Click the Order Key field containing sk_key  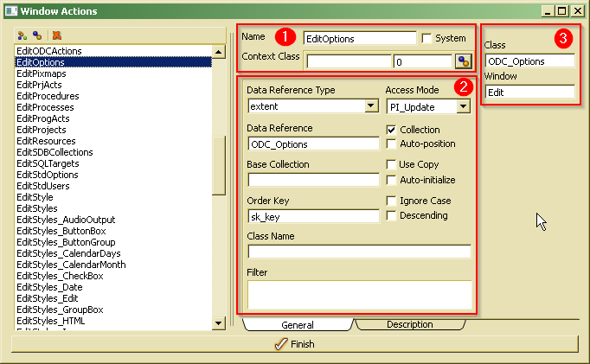[313, 216]
